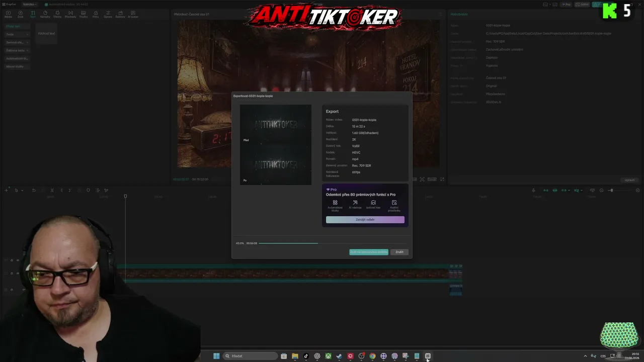Image resolution: width=644 pixels, height=362 pixels.
Task: Expand the Šablona textu category
Action: [x=17, y=50]
